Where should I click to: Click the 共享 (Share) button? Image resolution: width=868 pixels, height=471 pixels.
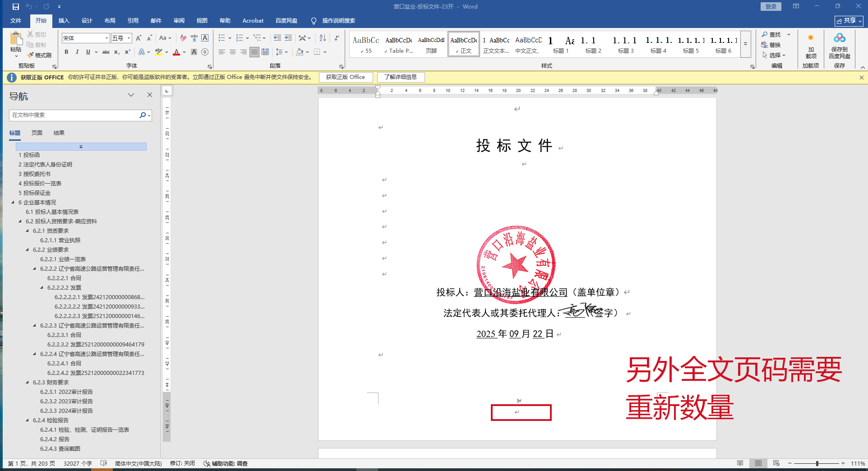[849, 21]
